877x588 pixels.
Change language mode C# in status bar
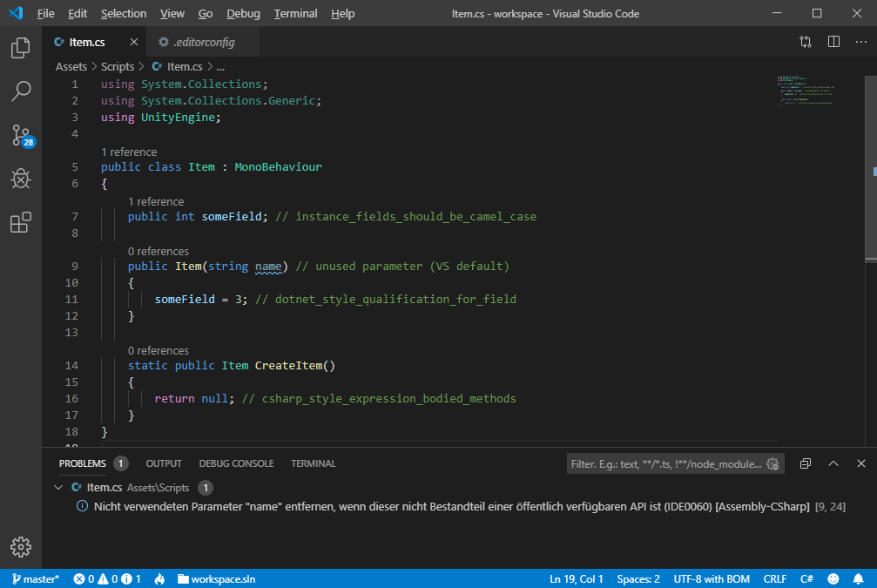(x=806, y=579)
